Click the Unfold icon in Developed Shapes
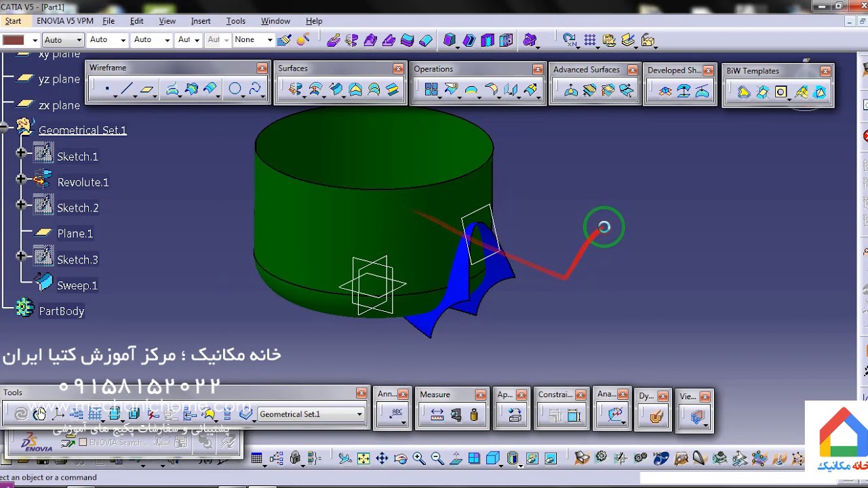868x488 pixels. (x=665, y=91)
